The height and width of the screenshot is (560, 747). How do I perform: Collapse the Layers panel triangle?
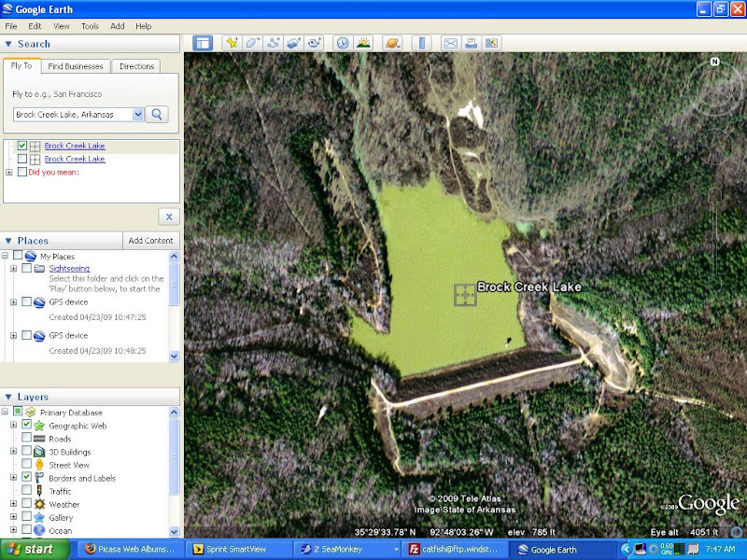pyautogui.click(x=8, y=397)
